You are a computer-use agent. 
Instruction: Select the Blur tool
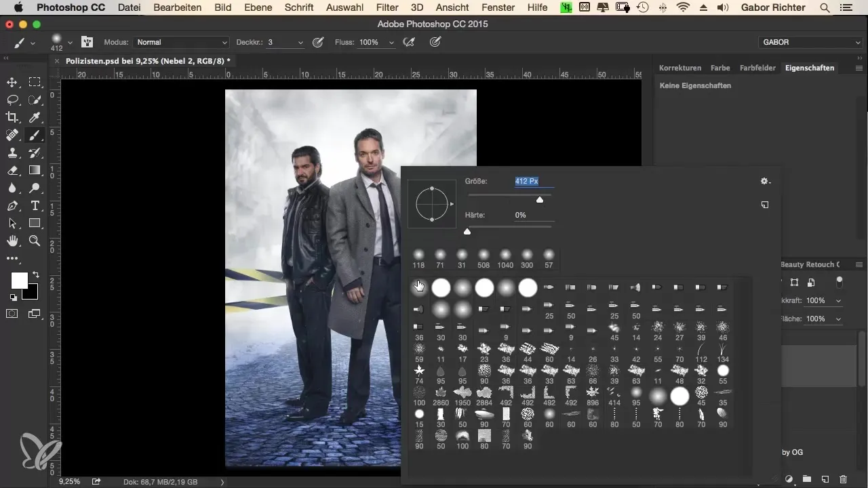(12, 188)
